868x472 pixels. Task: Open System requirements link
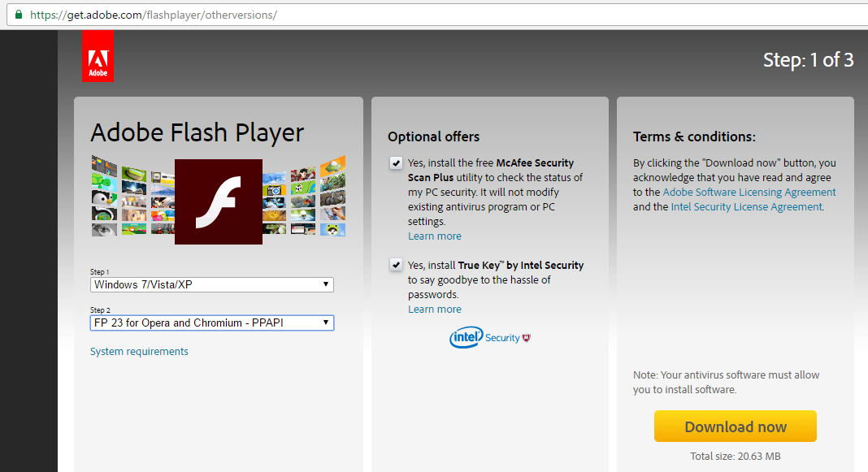point(139,352)
